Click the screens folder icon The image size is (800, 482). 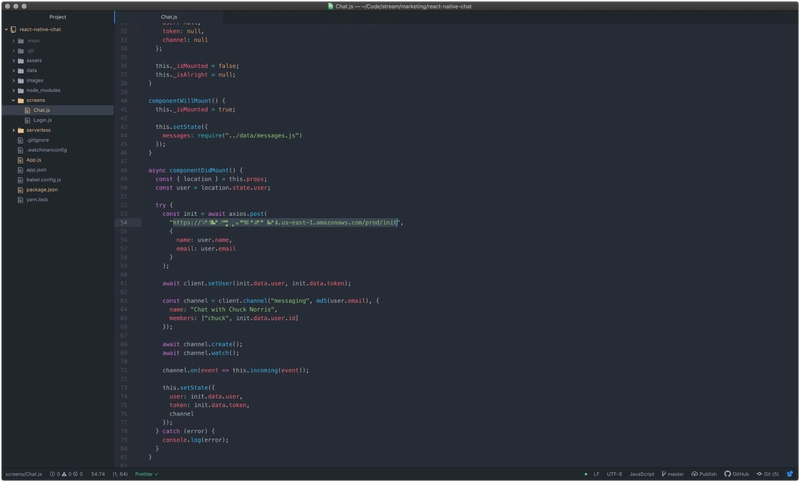[21, 100]
